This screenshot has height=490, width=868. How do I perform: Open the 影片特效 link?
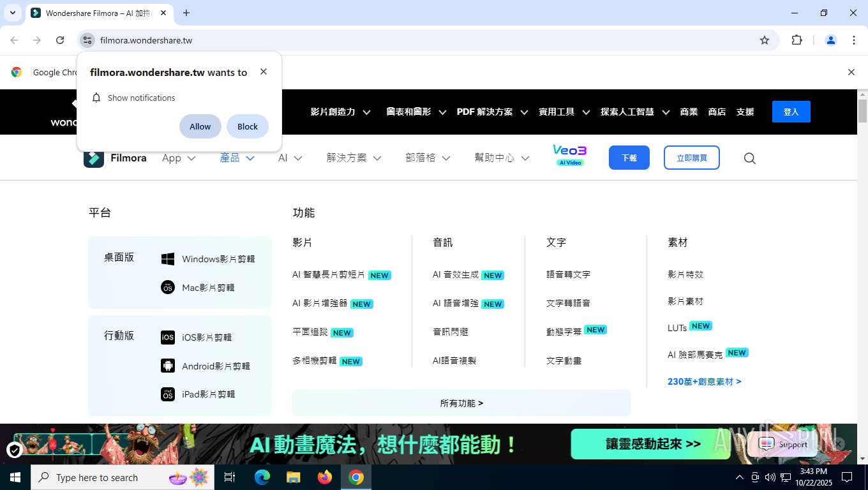pyautogui.click(x=685, y=274)
